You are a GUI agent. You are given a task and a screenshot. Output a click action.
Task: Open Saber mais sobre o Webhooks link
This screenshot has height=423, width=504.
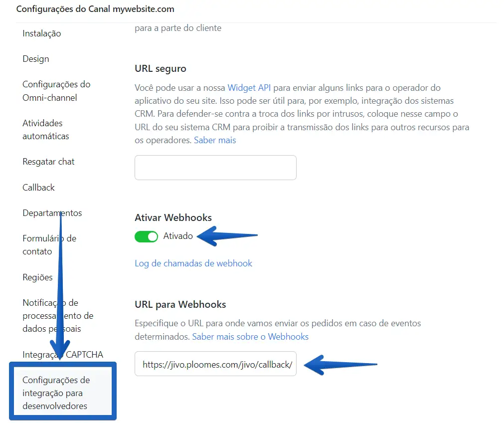250,337
